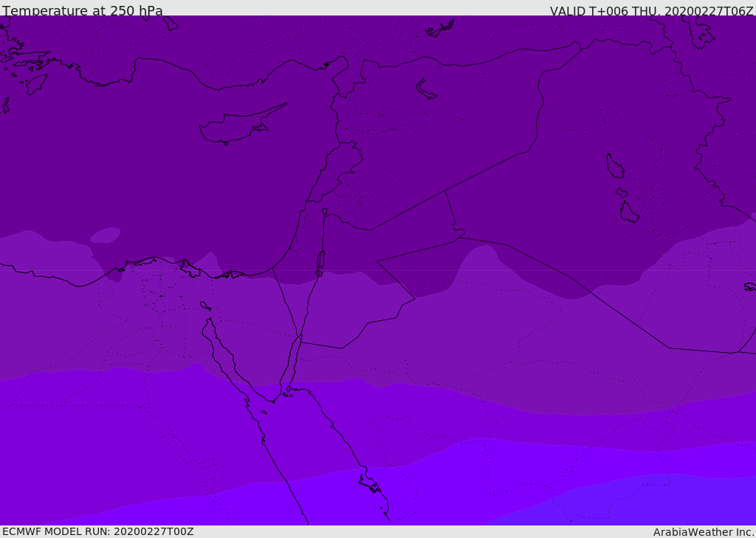The image size is (756, 538).
Task: Click the 'Temperature at 250 hPa' title text
Action: pos(83,10)
